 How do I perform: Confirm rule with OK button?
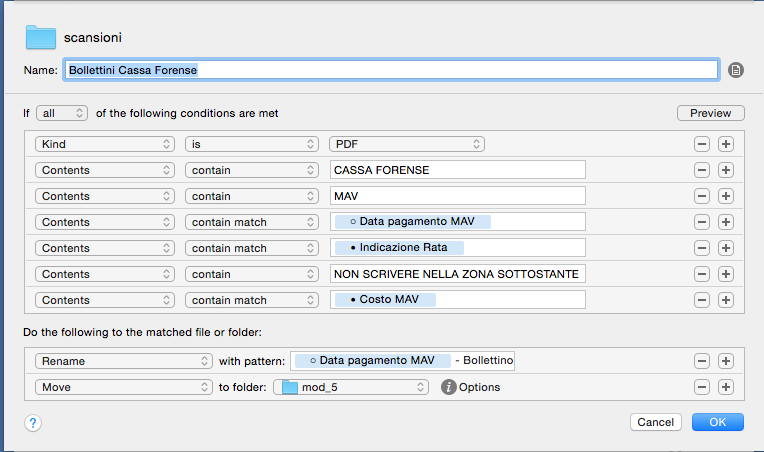coord(717,423)
